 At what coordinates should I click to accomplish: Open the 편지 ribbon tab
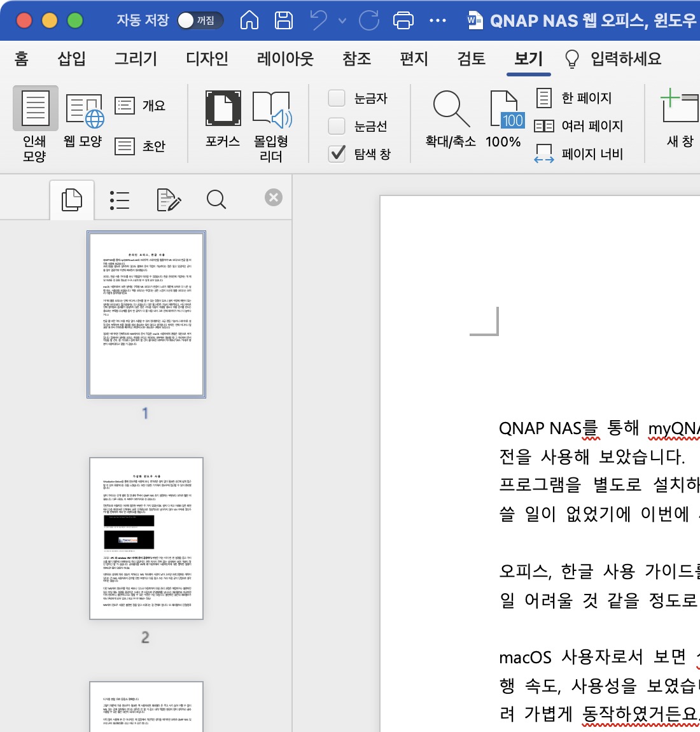click(x=414, y=59)
